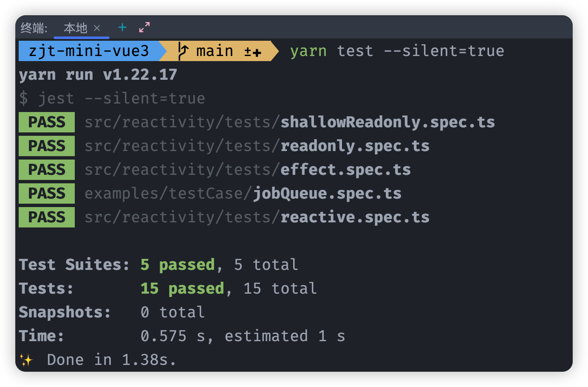
Task: Open jobQueue.spec.ts file path
Action: [243, 193]
